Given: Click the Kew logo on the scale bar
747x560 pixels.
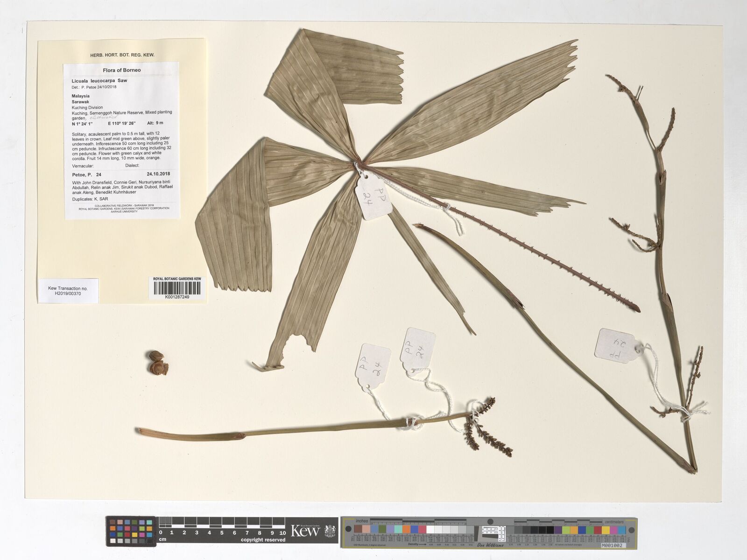Looking at the screenshot, I should (305, 531).
